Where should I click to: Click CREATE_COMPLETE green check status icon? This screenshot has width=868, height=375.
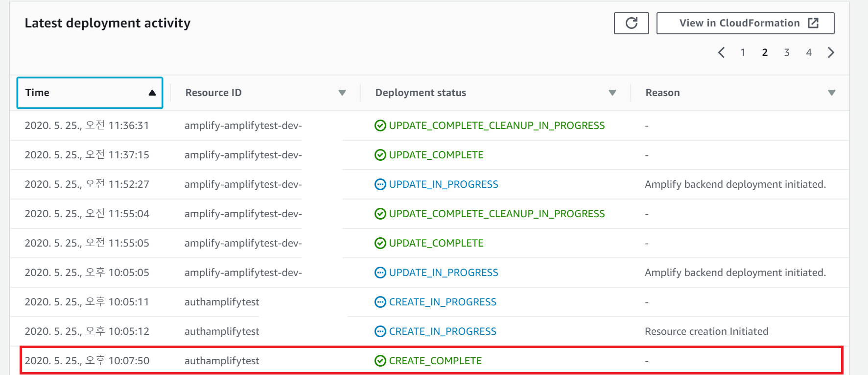coord(380,361)
